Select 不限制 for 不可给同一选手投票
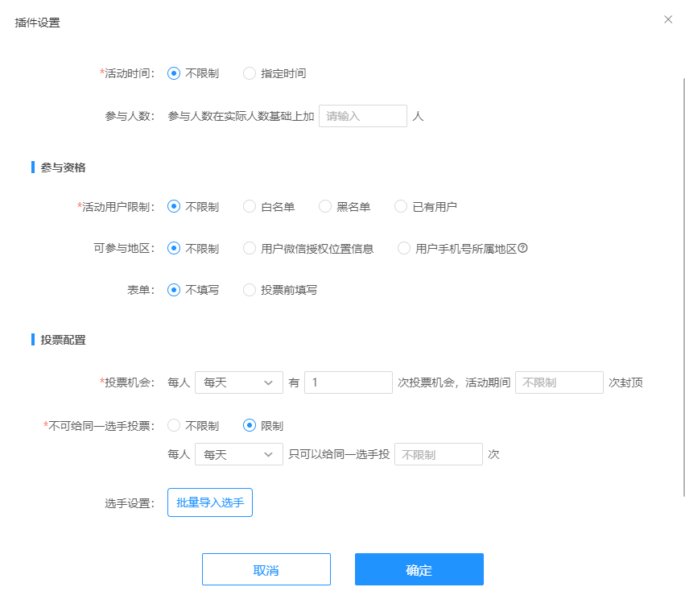The image size is (685, 616). (174, 425)
